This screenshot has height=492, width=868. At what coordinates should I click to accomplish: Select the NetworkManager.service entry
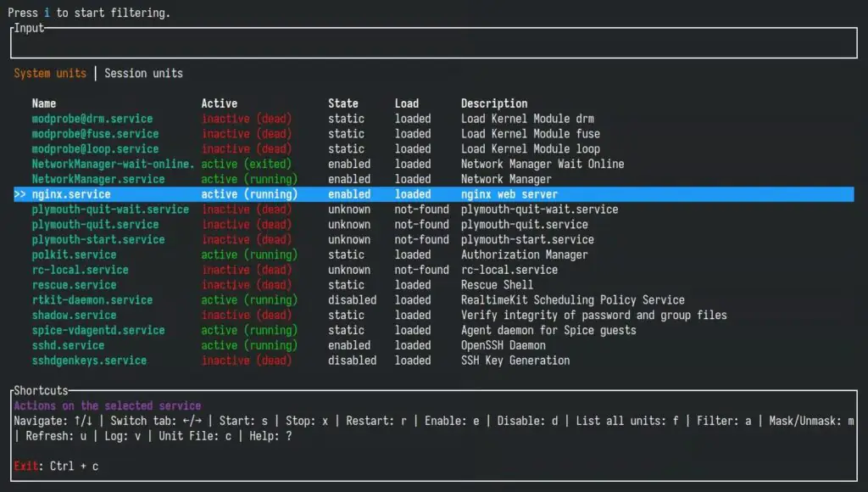(x=98, y=179)
